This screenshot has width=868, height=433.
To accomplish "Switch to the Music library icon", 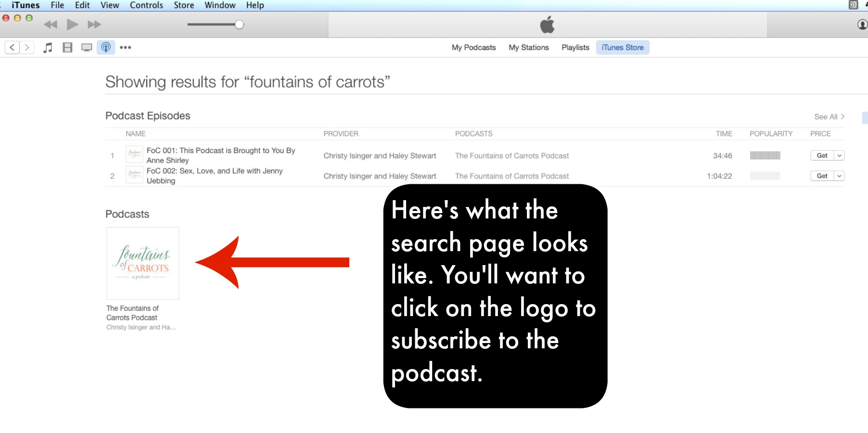I will [48, 47].
